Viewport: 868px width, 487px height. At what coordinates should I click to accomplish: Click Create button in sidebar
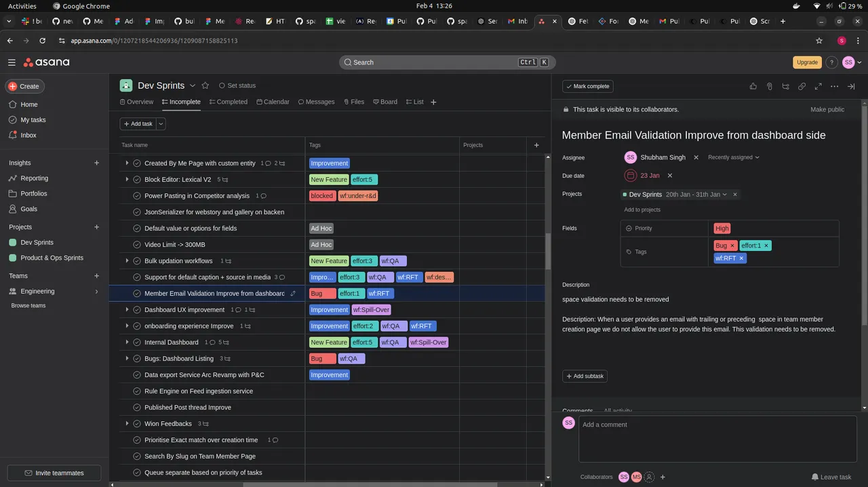click(x=25, y=86)
